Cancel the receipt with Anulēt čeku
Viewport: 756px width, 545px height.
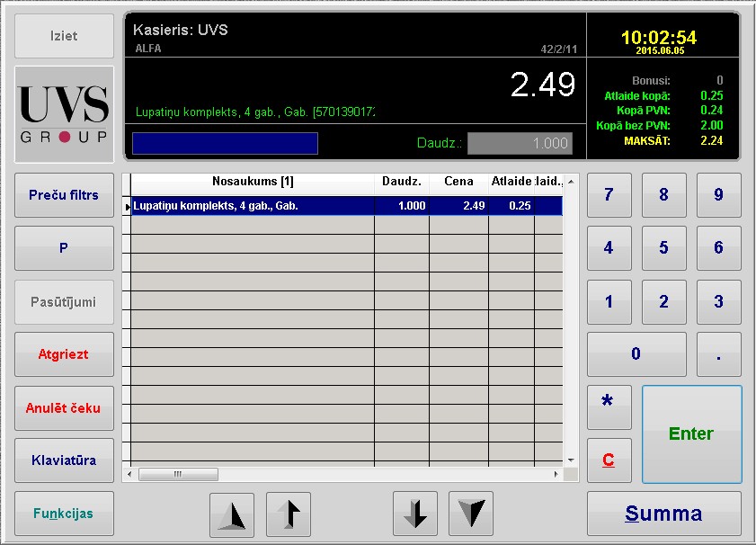64,408
